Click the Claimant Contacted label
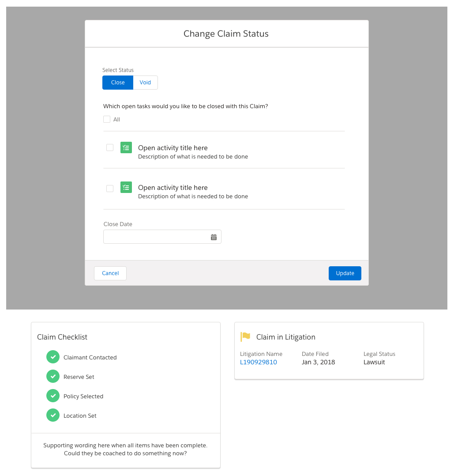The image size is (454, 476). click(90, 358)
